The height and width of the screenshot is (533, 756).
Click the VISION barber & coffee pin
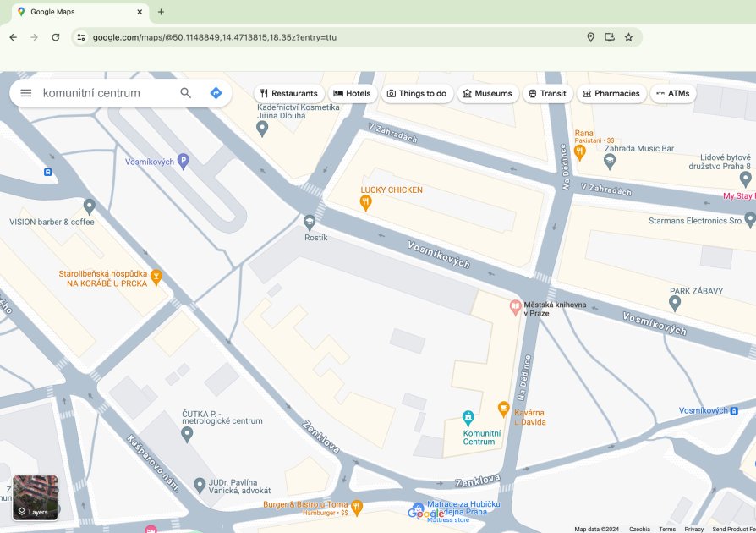click(x=89, y=207)
